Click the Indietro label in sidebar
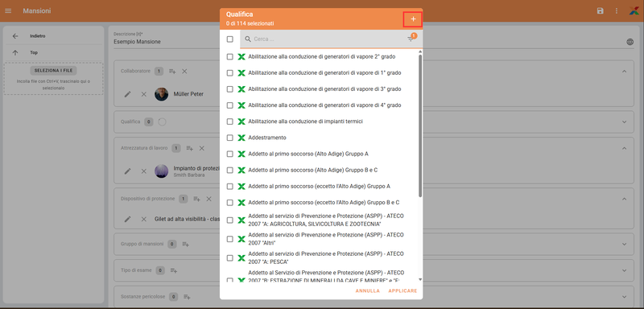This screenshot has height=309, width=644. tap(37, 36)
